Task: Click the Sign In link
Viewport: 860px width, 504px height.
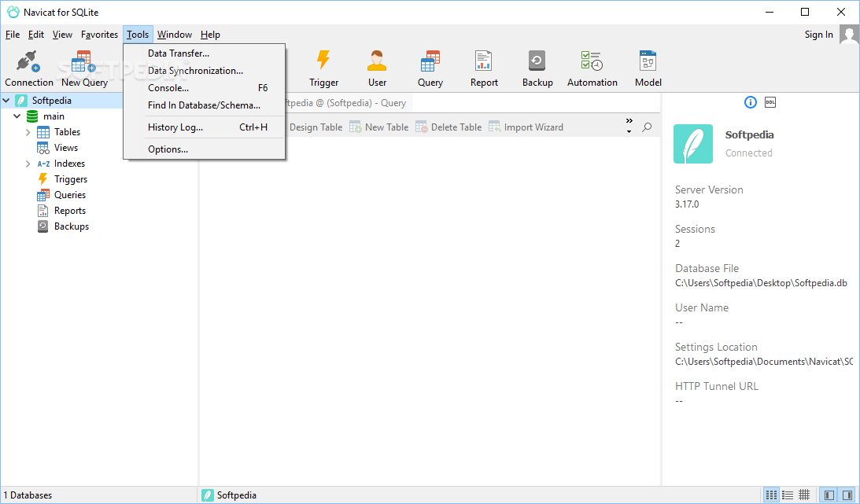Action: 818,35
